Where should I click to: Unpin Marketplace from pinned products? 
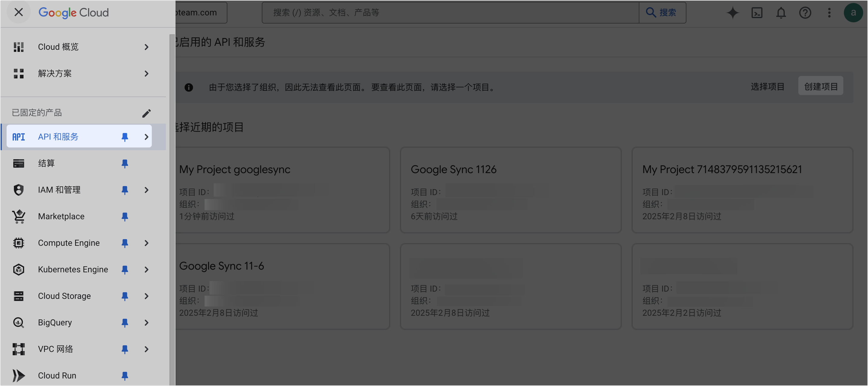tap(125, 217)
